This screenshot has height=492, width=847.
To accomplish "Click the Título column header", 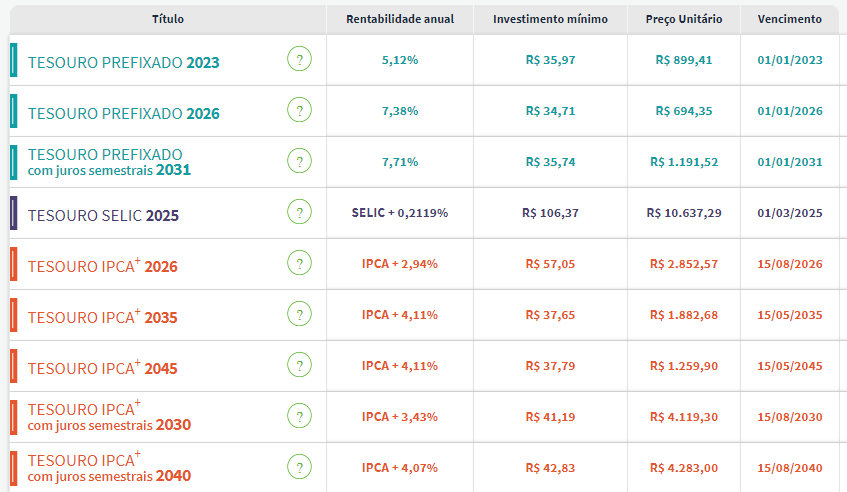I will [x=167, y=19].
